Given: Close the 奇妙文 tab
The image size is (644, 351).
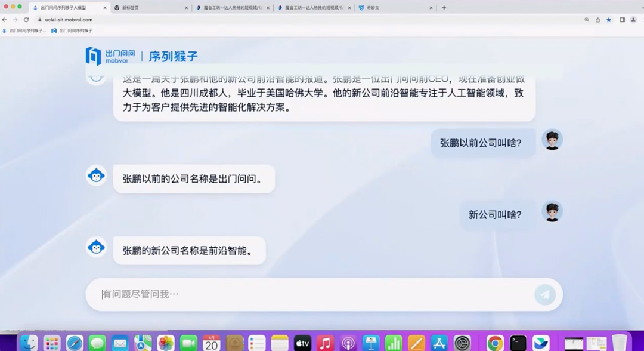Looking at the screenshot, I should pyautogui.click(x=431, y=8).
